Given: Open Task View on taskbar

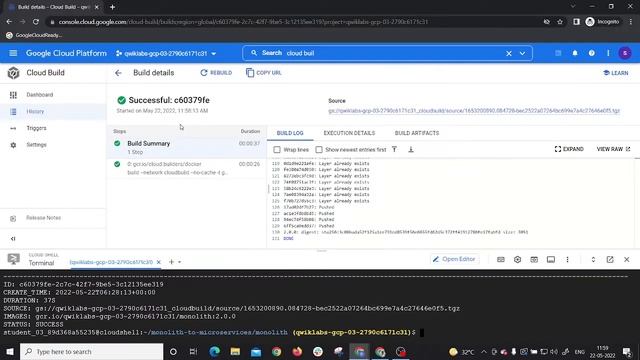Looking at the screenshot, I should (x=193, y=351).
